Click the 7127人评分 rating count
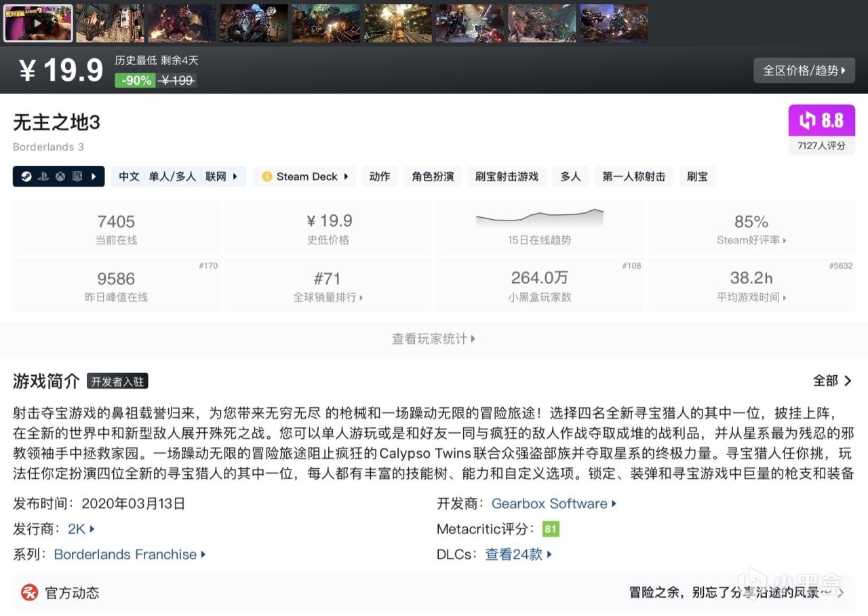This screenshot has width=868, height=616. 822,145
